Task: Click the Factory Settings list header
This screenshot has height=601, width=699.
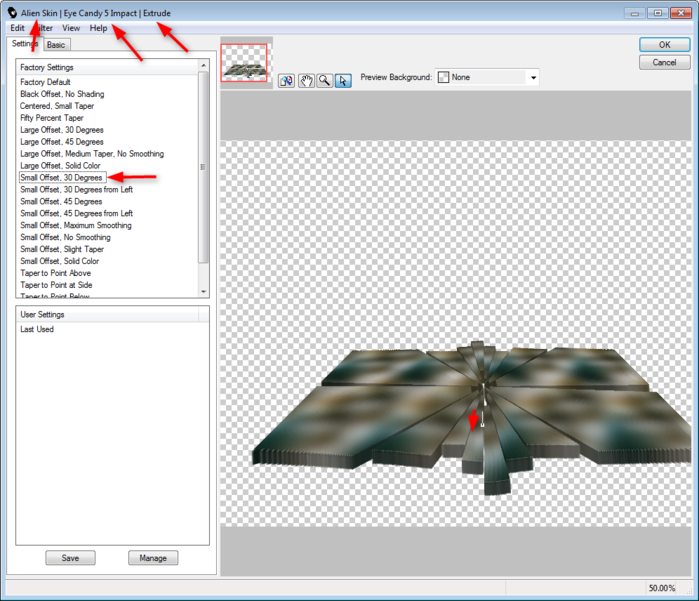Action: click(x=107, y=67)
